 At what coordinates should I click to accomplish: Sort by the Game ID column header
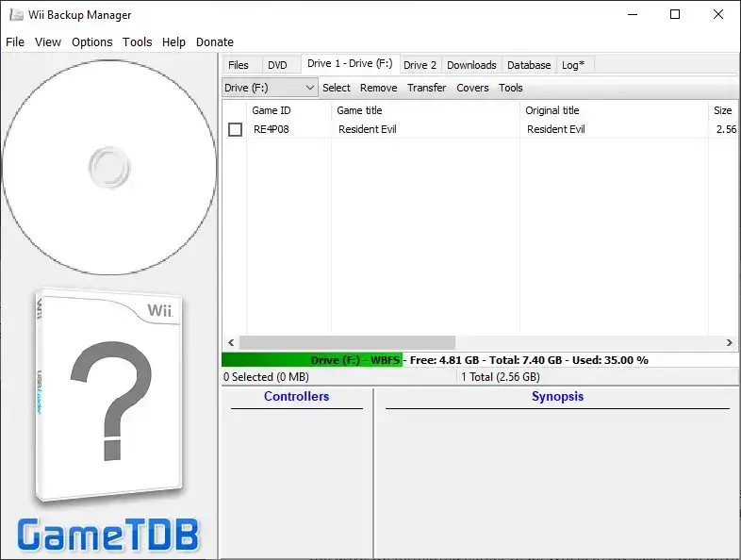pyautogui.click(x=288, y=110)
